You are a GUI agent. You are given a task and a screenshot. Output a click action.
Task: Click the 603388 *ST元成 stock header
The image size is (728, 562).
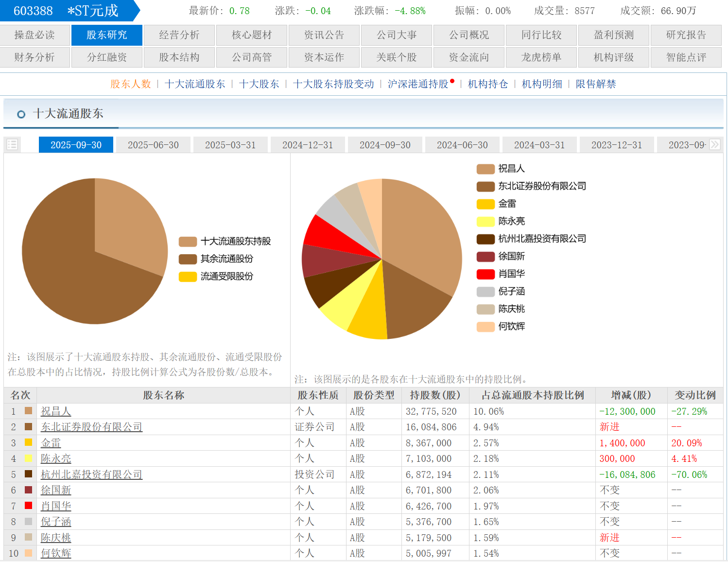[66, 11]
